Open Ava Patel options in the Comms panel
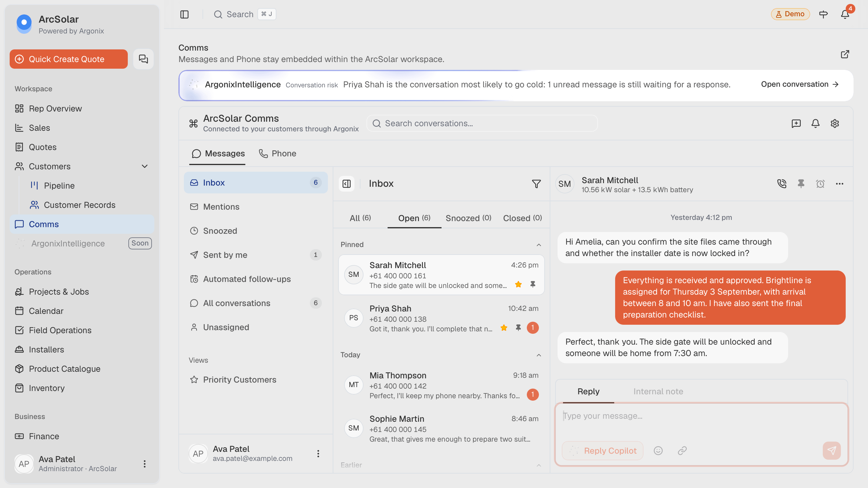Image resolution: width=868 pixels, height=488 pixels. [318, 454]
